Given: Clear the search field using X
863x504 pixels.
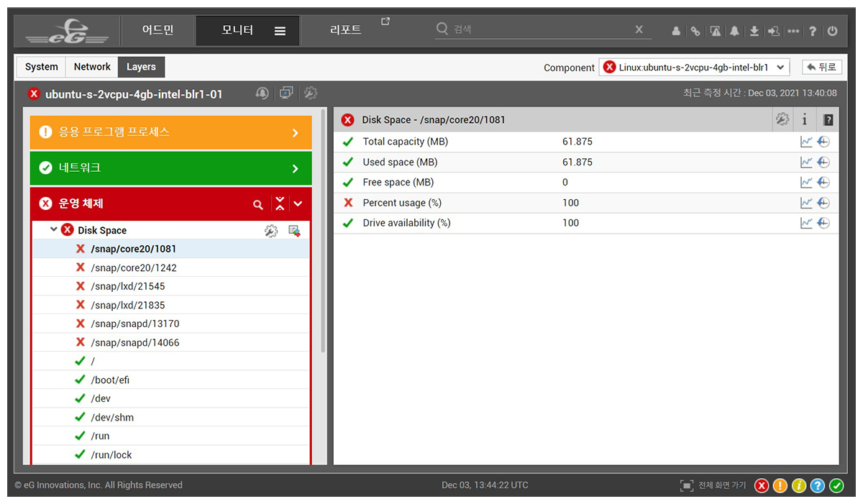Looking at the screenshot, I should [639, 29].
